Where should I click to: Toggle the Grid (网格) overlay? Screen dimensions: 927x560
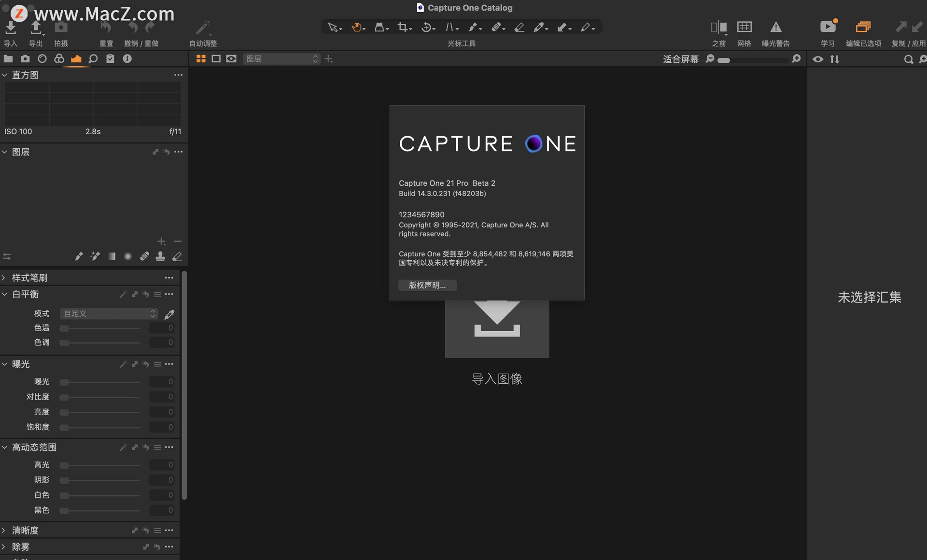pos(744,27)
